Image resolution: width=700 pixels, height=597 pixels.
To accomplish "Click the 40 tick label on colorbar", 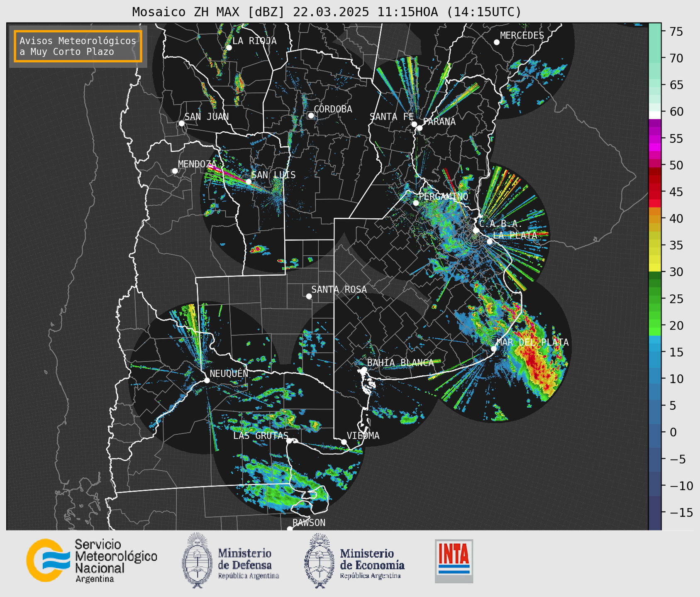I will [x=676, y=218].
